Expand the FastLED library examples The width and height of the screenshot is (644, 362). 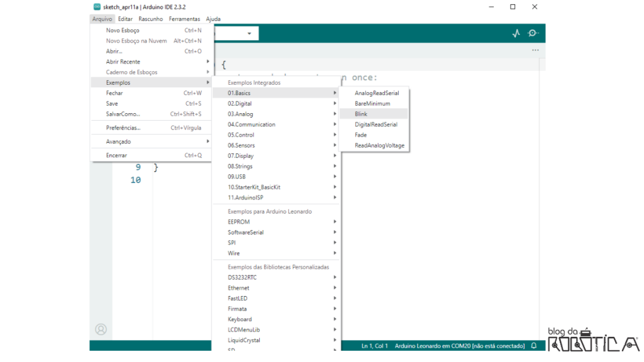[276, 299]
